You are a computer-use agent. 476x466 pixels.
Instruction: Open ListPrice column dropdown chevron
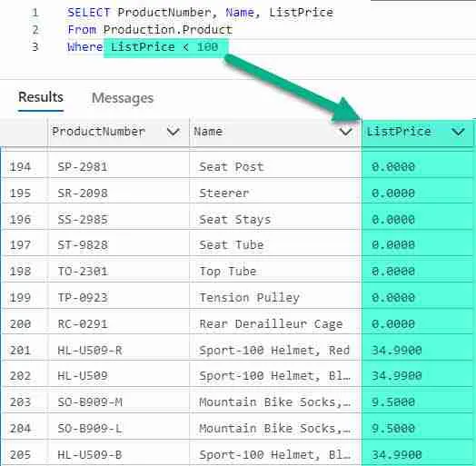pyautogui.click(x=458, y=132)
